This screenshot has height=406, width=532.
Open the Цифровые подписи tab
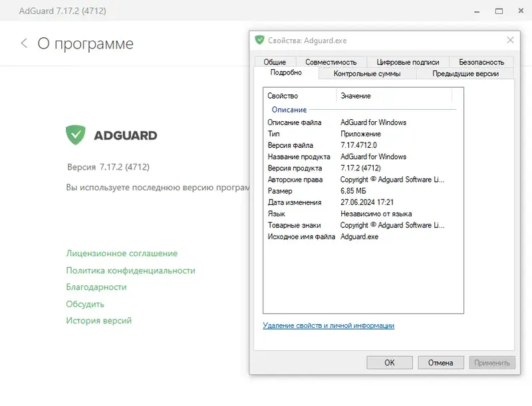(x=408, y=62)
